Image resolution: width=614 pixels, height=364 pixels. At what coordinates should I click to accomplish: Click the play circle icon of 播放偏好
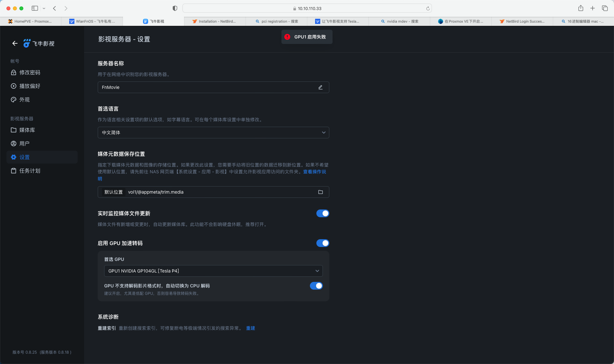[14, 86]
